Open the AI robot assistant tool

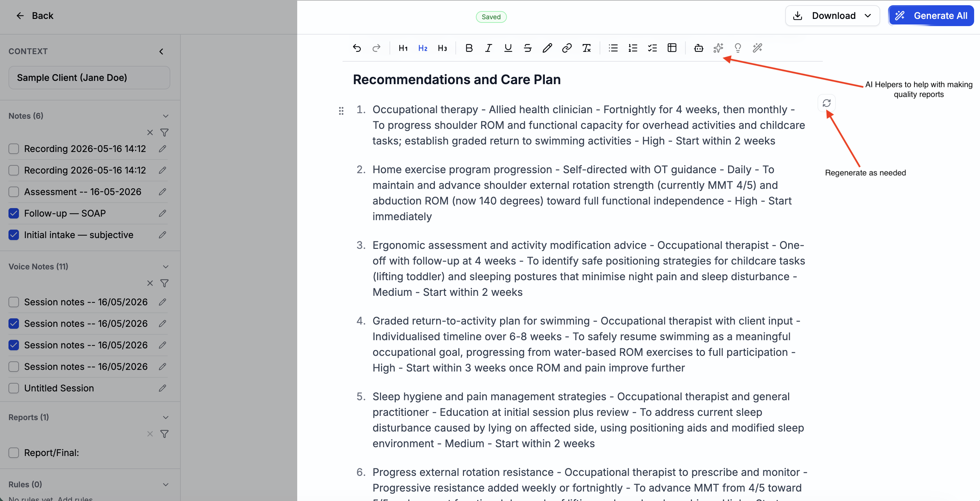pyautogui.click(x=698, y=48)
